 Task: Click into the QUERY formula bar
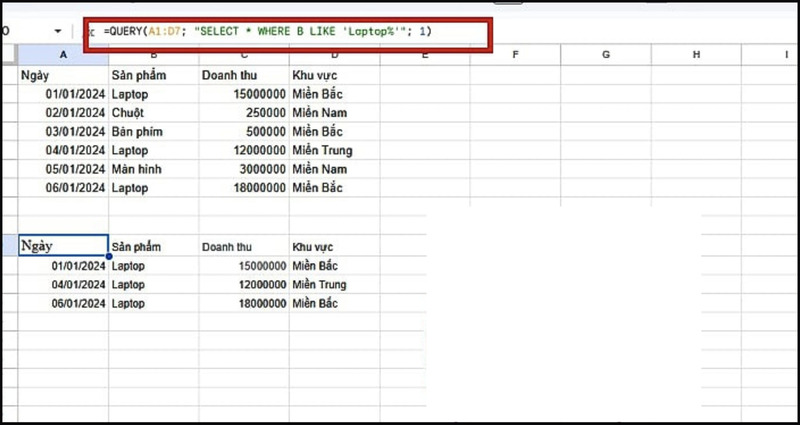pyautogui.click(x=288, y=32)
